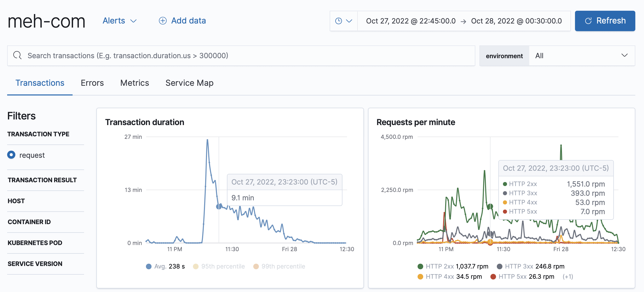The height and width of the screenshot is (292, 644).
Task: Click the circular refresh arrow icon
Action: (589, 21)
